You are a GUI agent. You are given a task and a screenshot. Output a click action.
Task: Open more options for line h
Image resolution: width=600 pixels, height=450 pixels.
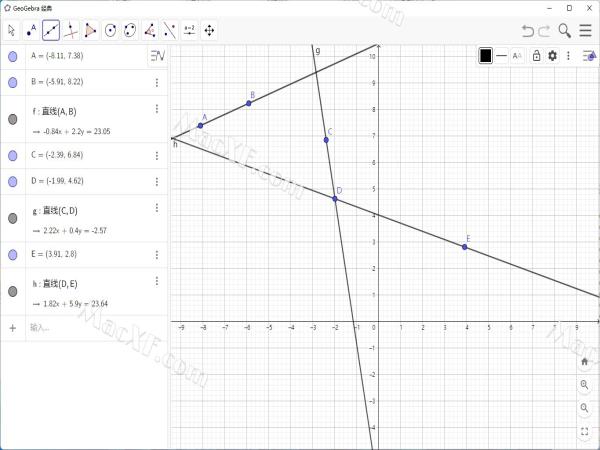tap(157, 282)
